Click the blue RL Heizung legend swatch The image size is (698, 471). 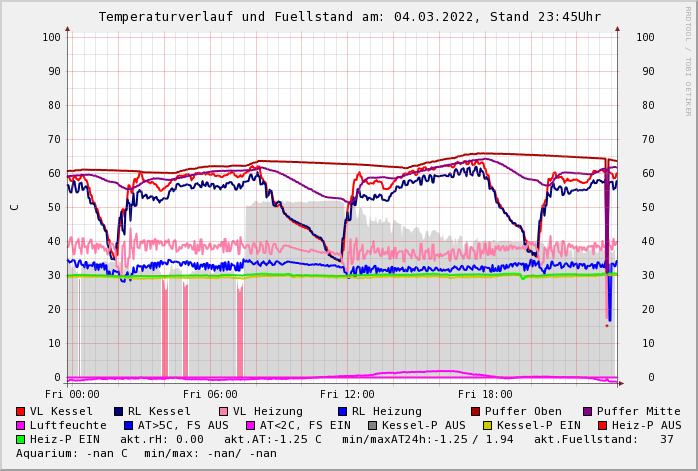[x=342, y=411]
